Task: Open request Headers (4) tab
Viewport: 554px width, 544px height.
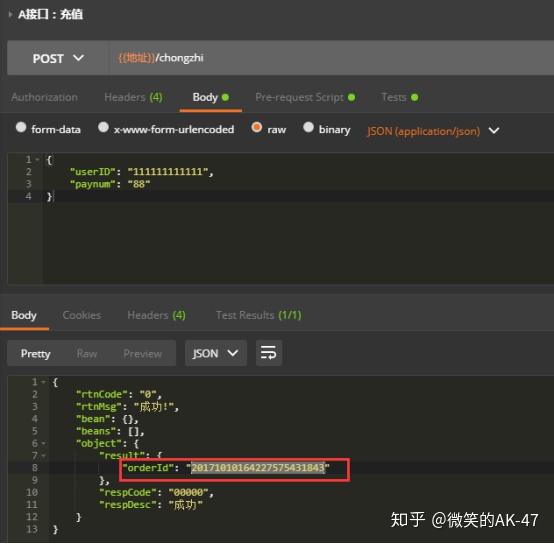Action: [133, 97]
